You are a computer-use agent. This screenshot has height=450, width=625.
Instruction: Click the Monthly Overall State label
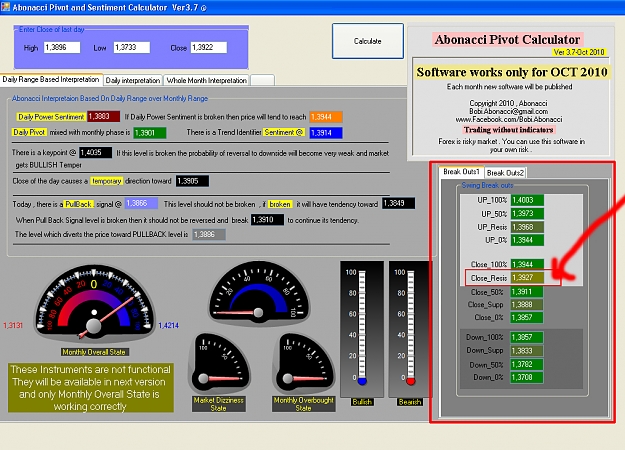[94, 352]
